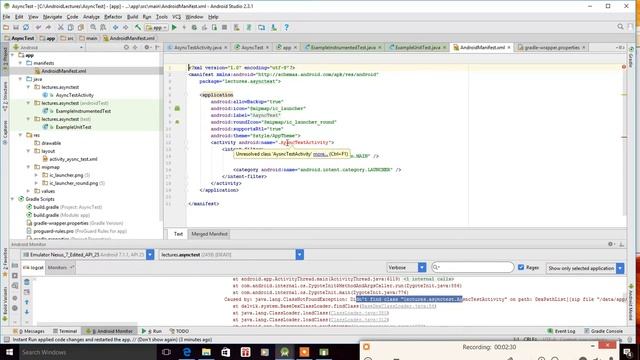Switch to ExampleUnitTest.java editor tab

pos(417,47)
